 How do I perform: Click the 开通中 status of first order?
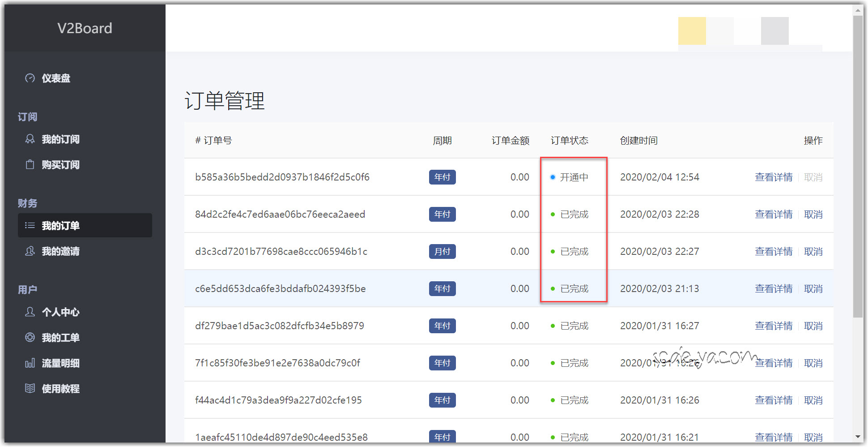[574, 177]
